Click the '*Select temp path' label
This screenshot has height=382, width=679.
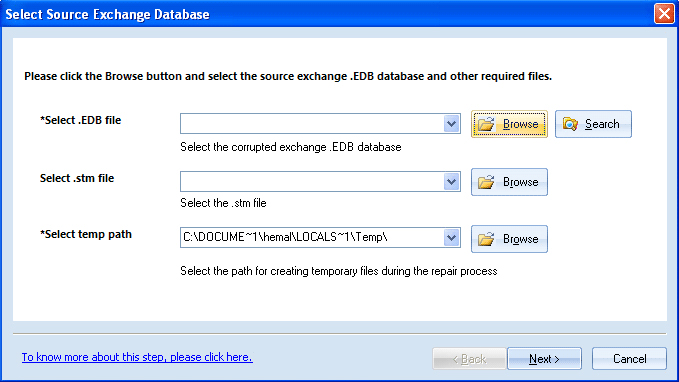tap(86, 234)
